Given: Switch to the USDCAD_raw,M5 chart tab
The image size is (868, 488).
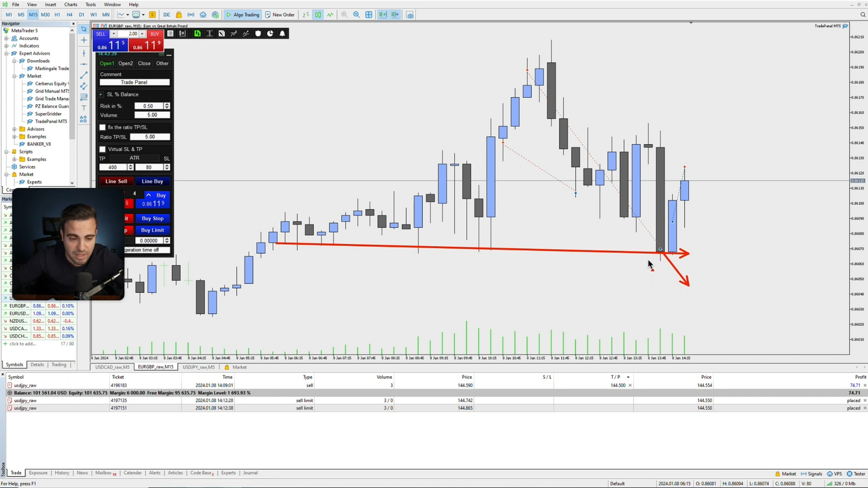Looking at the screenshot, I should point(114,367).
